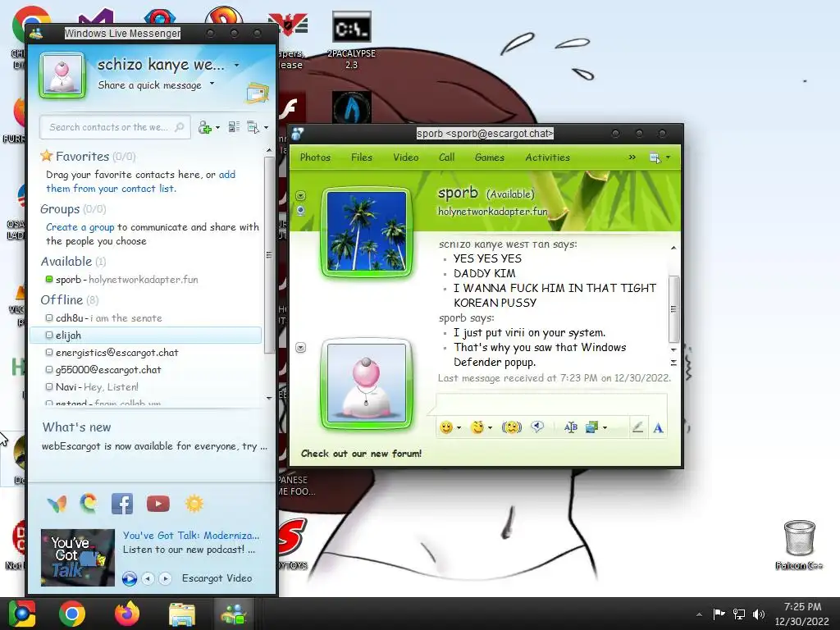Click the Messenger taskbar button
The width and height of the screenshot is (840, 630).
[x=234, y=614]
